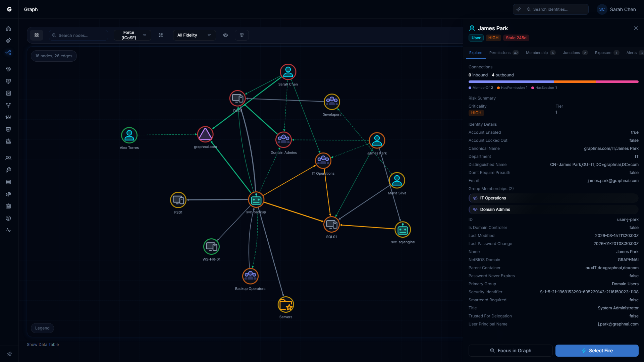This screenshot has height=362, width=644.
Task: Switch to the Permissions tab
Action: pyautogui.click(x=500, y=53)
